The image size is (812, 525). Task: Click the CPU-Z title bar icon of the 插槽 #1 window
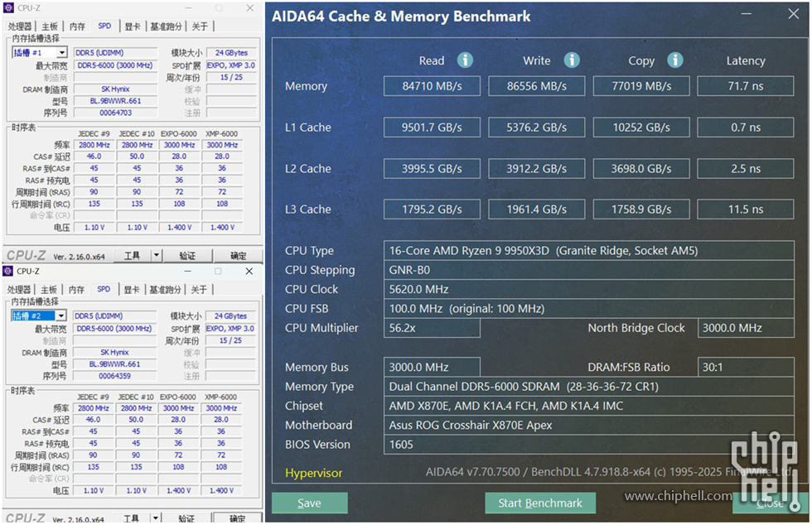click(8, 7)
